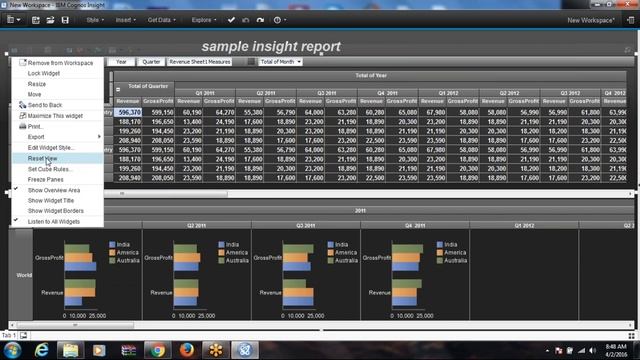Image resolution: width=640 pixels, height=360 pixels.
Task: Click the add tab icon next to Tab 1
Action: [x=23, y=336]
